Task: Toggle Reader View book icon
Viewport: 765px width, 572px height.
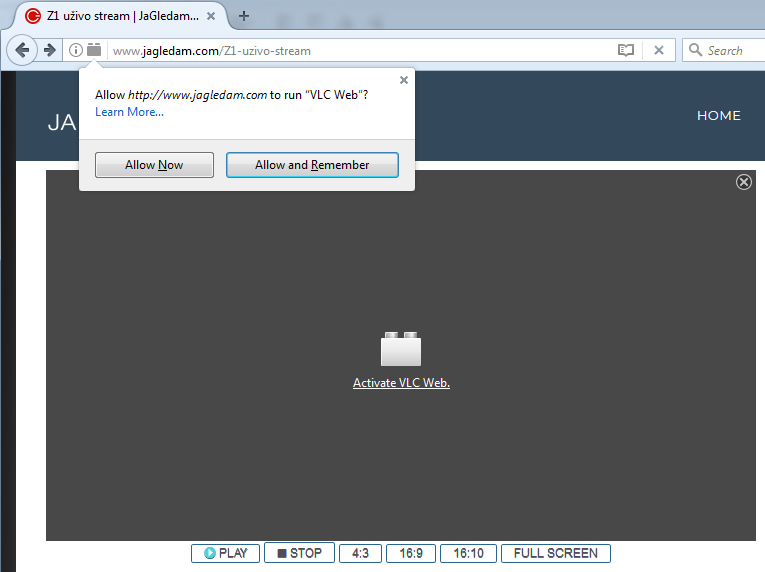Action: pyautogui.click(x=625, y=50)
